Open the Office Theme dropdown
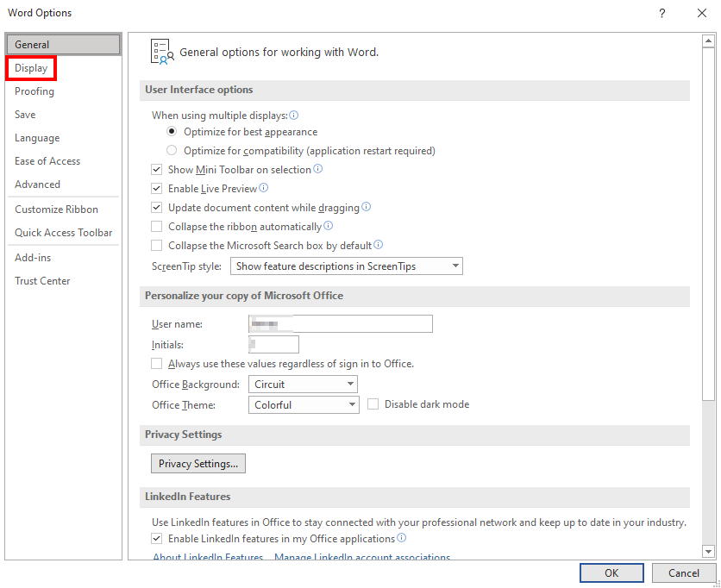 (304, 405)
